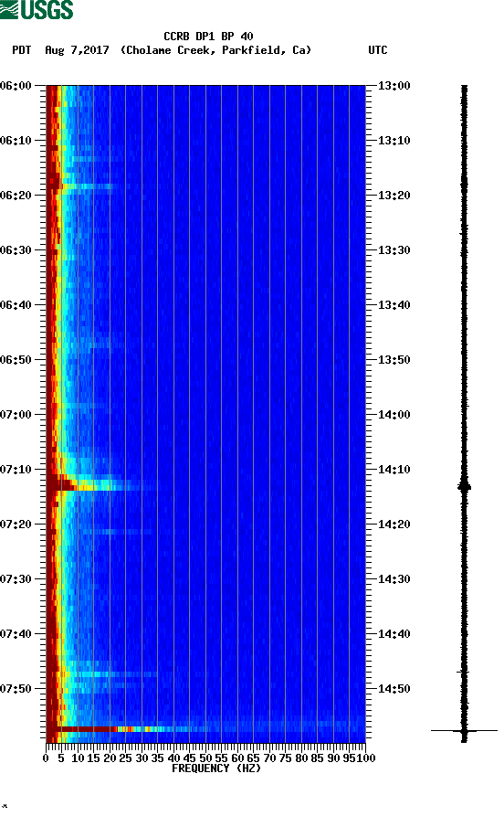
Task: Click the seismogram burst near 14:13 UTC
Action: [464, 487]
